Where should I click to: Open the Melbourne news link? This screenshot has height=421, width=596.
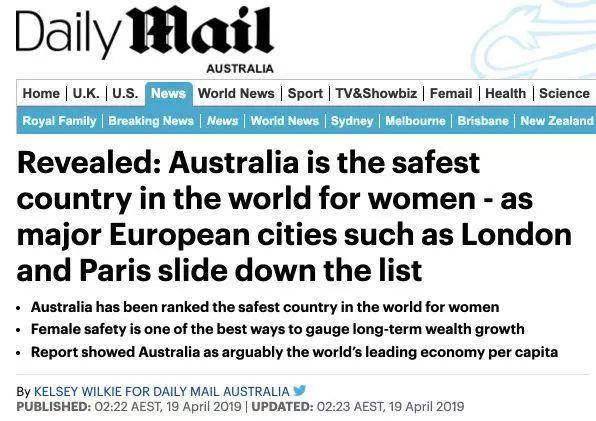pos(415,121)
